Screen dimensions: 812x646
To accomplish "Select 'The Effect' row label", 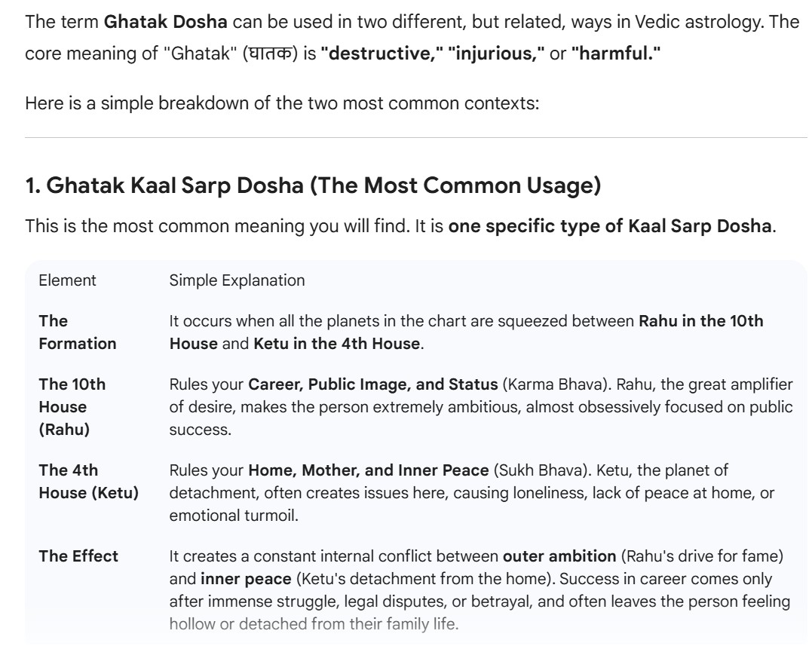I will (78, 556).
